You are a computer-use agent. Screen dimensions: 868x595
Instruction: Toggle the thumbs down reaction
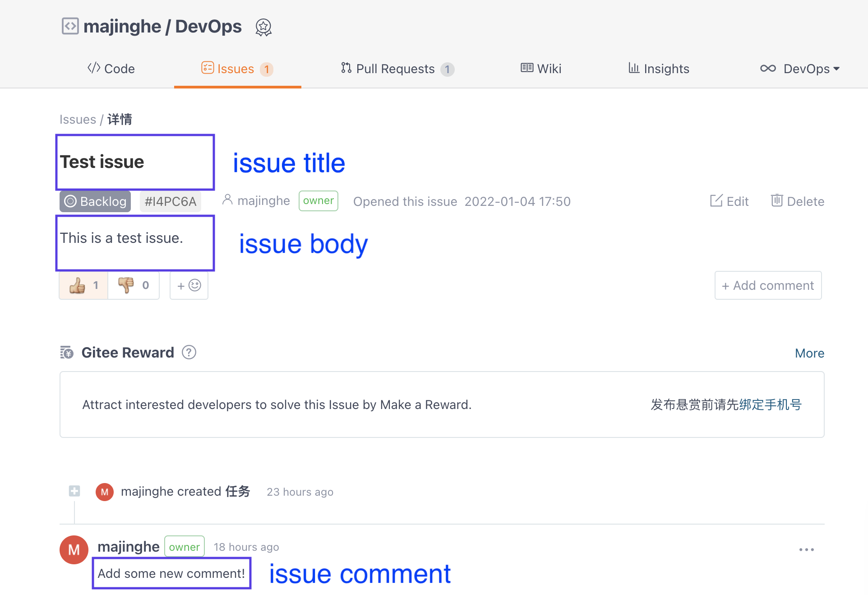tap(134, 285)
